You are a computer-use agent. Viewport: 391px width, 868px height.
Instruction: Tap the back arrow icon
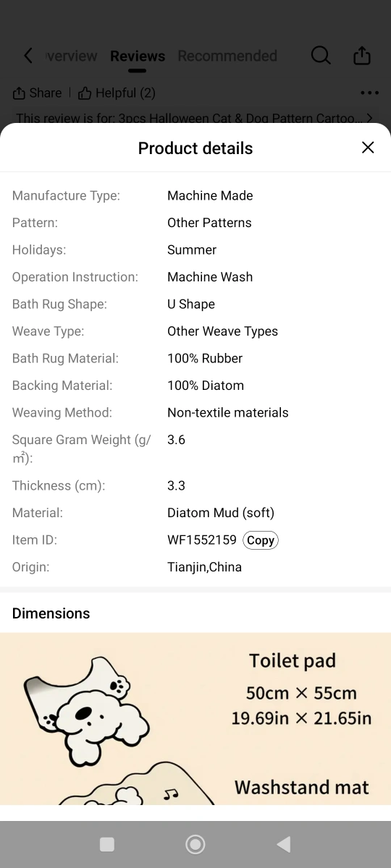coord(28,56)
